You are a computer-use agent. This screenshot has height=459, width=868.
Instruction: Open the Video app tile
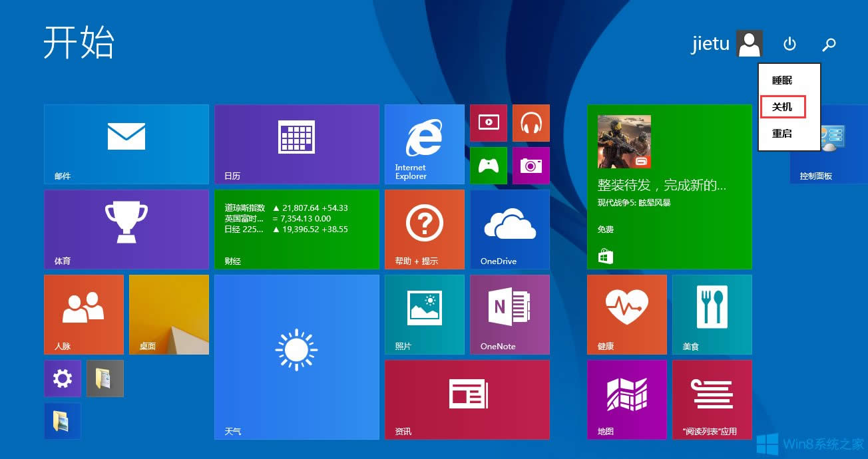tap(488, 123)
